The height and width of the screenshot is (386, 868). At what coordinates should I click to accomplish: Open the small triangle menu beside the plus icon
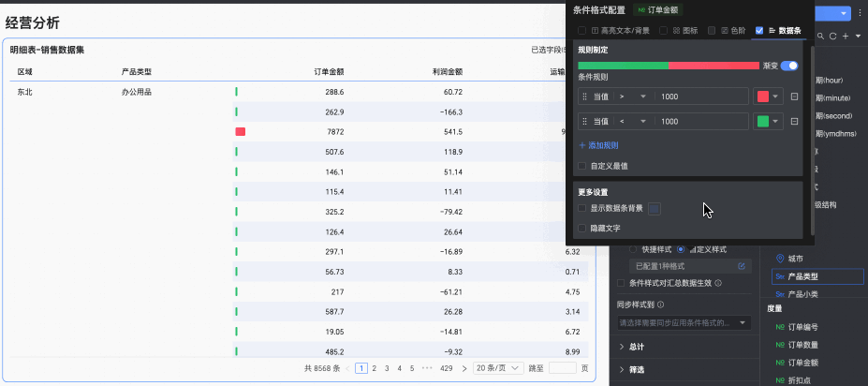click(x=858, y=37)
